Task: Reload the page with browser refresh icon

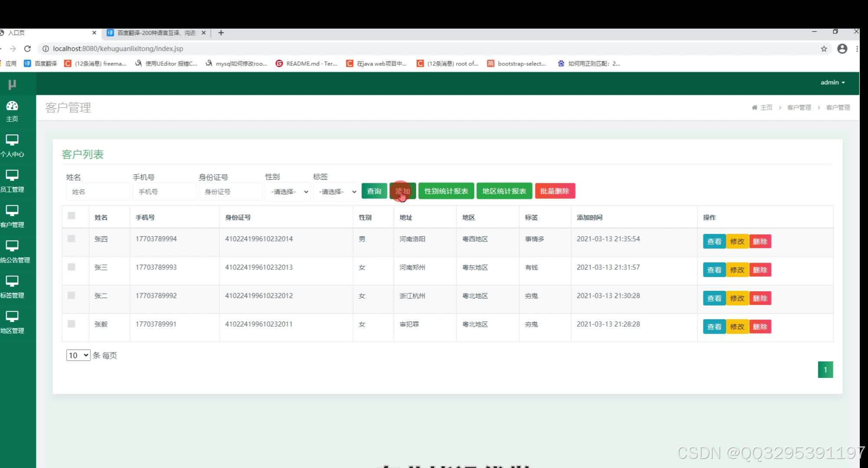Action: 27,49
